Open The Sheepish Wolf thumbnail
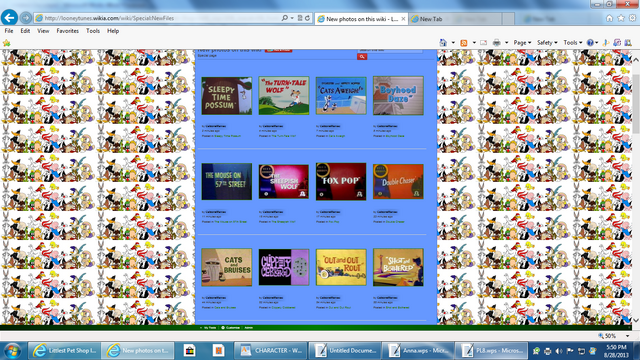This screenshot has width=640, height=360. coord(284,182)
